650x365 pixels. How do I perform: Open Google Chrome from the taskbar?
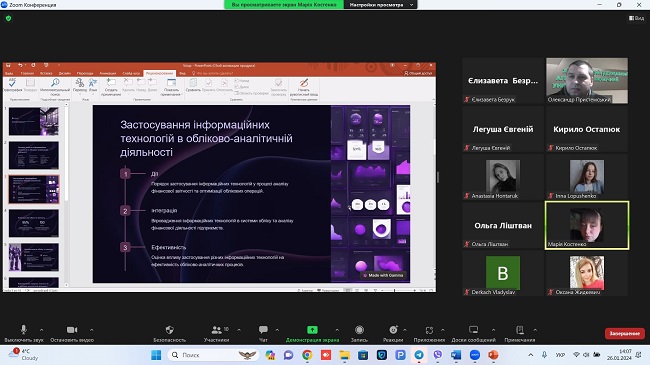click(307, 355)
